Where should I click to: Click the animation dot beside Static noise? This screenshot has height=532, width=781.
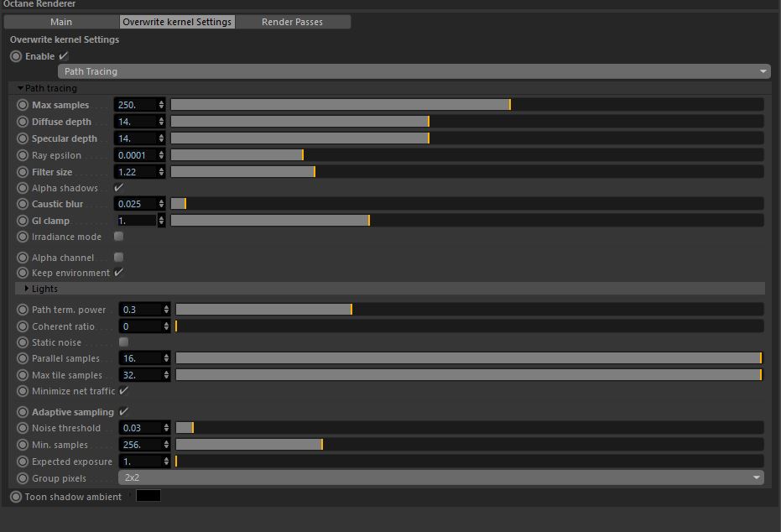(23, 342)
